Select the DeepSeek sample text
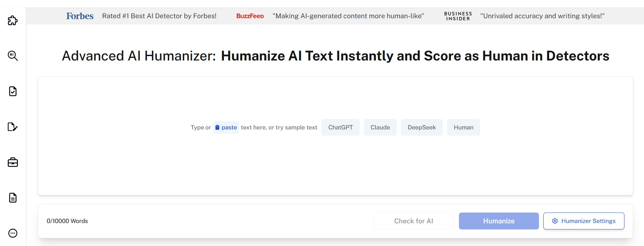 (421, 127)
